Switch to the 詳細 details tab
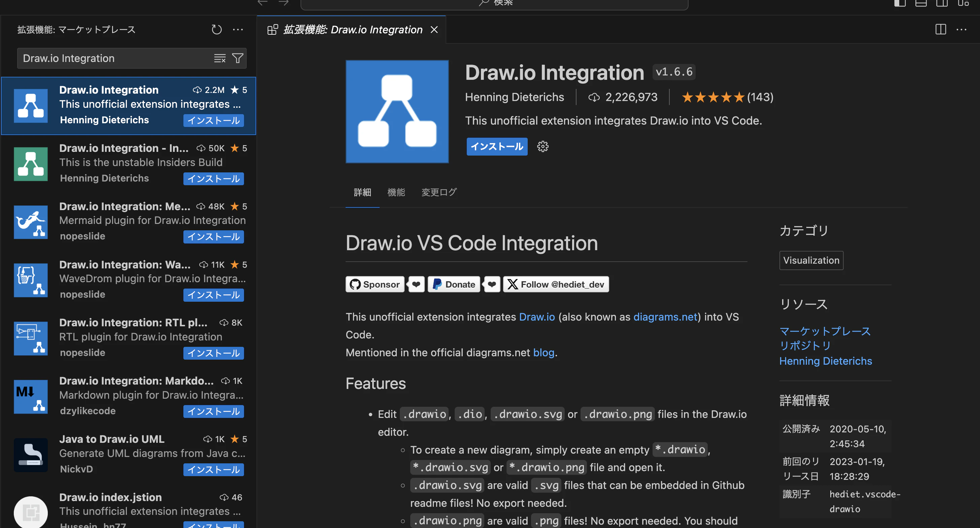 [x=362, y=192]
